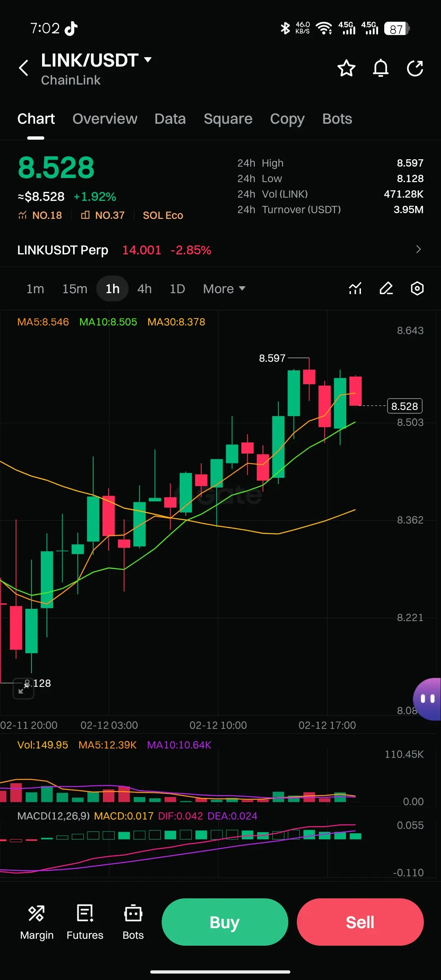The image size is (441, 980).
Task: Open Bots in the bottom bar
Action: coord(133,923)
